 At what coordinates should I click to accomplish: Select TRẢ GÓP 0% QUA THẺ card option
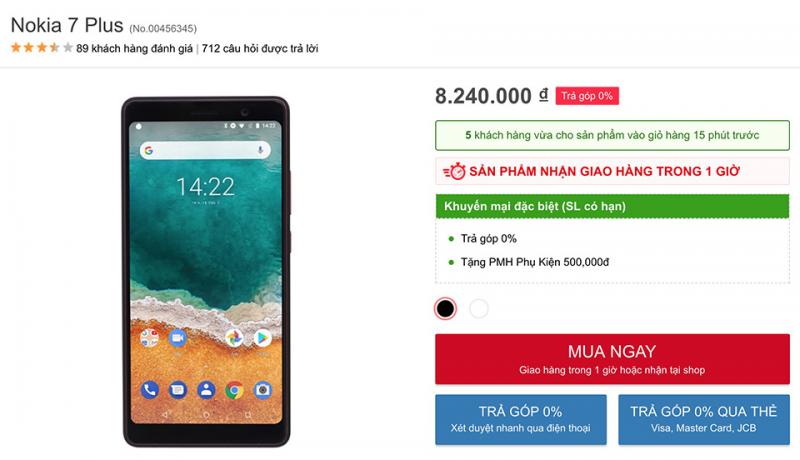coord(704,419)
